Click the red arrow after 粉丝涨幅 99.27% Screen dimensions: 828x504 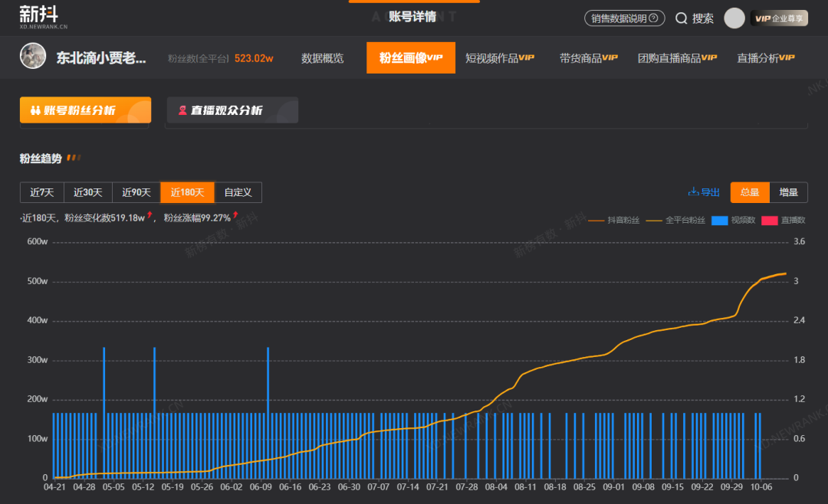point(235,216)
